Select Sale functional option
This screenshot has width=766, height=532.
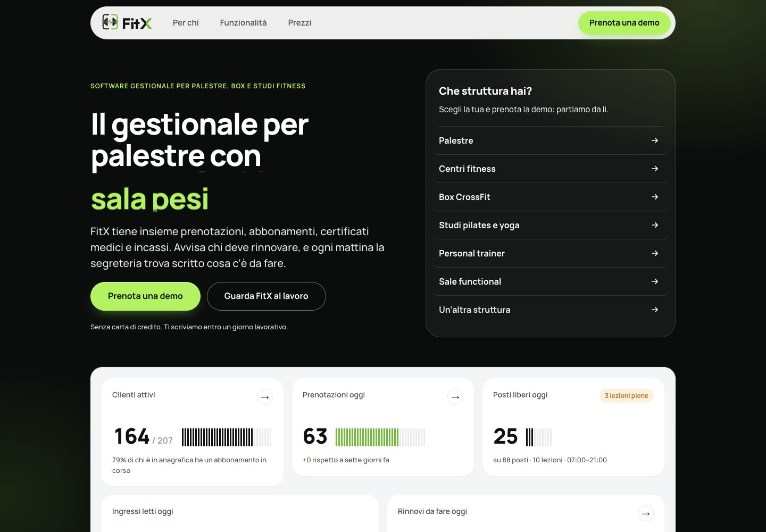pos(551,281)
